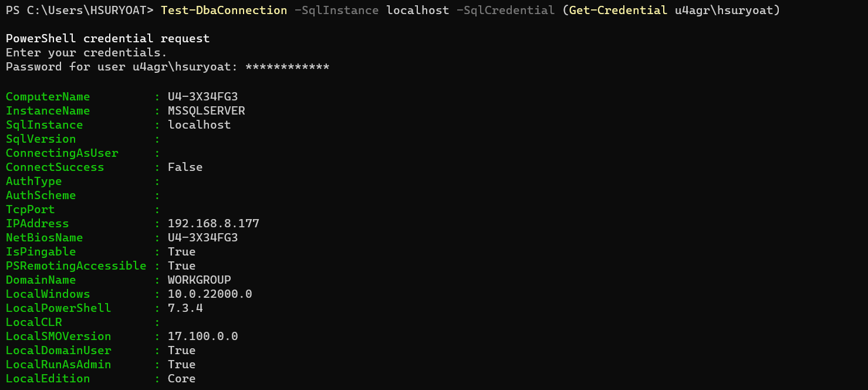Click the masked password asterisks
The height and width of the screenshot is (390, 868).
(288, 66)
